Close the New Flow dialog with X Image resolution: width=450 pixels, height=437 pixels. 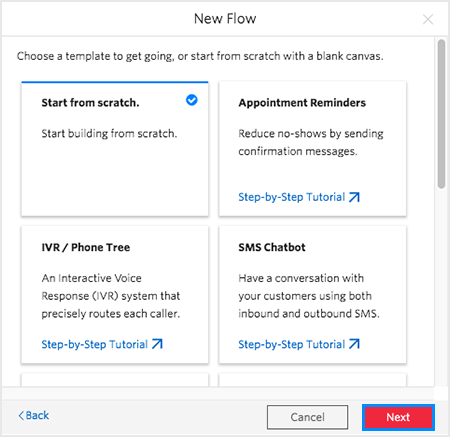point(428,19)
